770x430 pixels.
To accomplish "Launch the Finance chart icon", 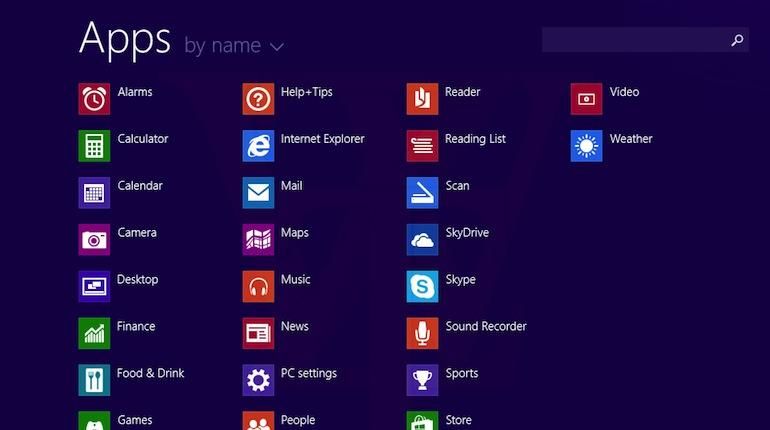I will tap(94, 333).
